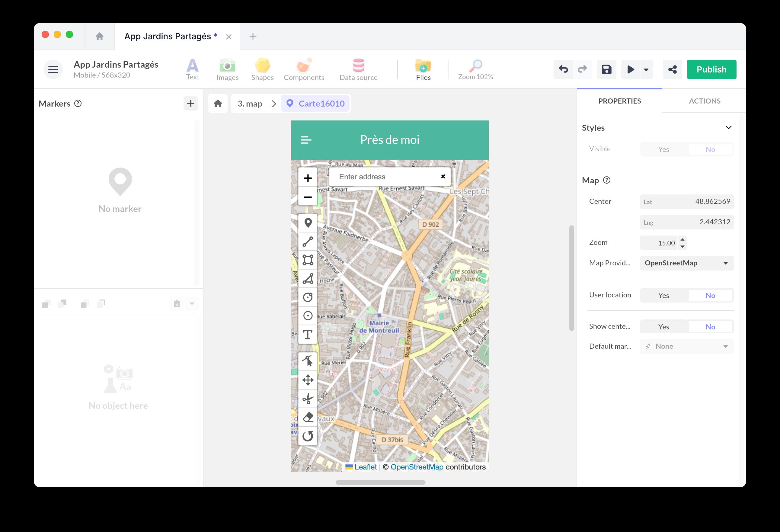The width and height of the screenshot is (780, 532).
Task: Enable User location
Action: pos(663,295)
